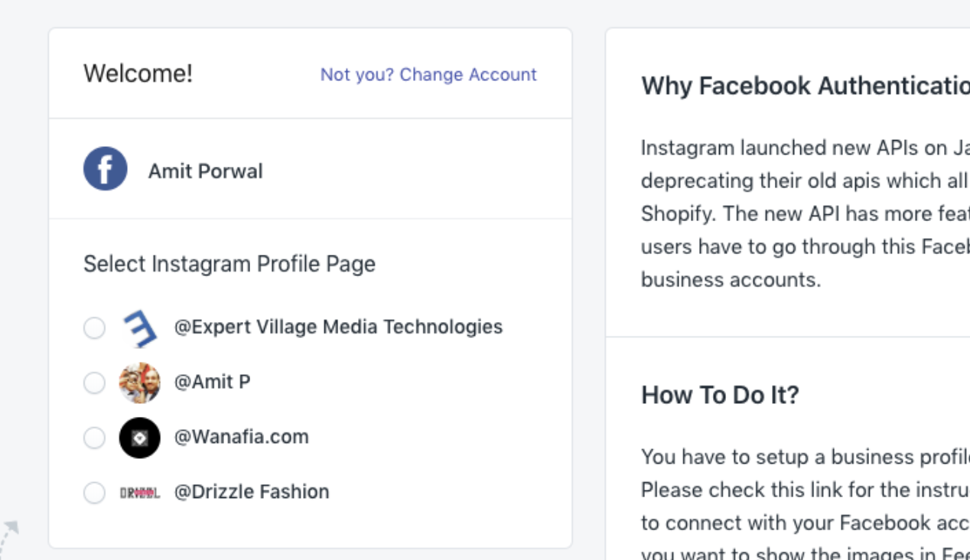This screenshot has height=560, width=970.
Task: Click the Welcome! heading
Action: point(138,73)
